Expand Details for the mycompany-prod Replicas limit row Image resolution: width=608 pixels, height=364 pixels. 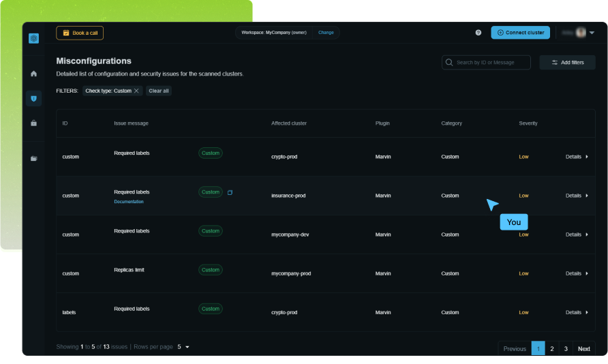[x=577, y=273]
